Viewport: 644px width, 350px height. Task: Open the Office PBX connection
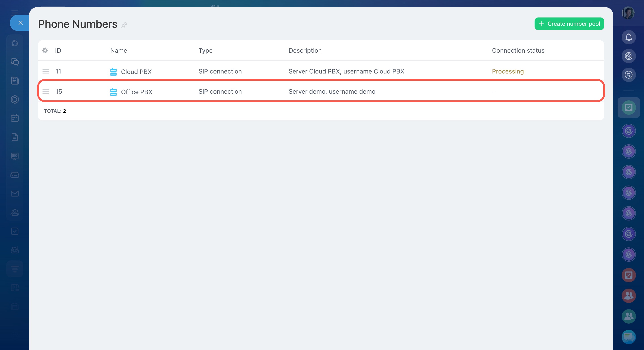pos(136,92)
